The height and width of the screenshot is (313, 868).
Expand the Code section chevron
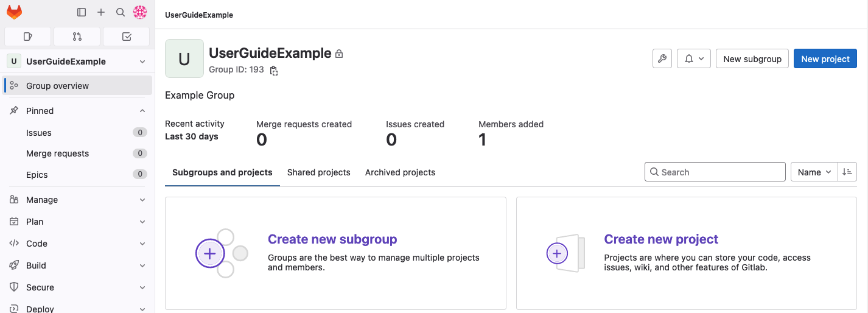tap(142, 244)
